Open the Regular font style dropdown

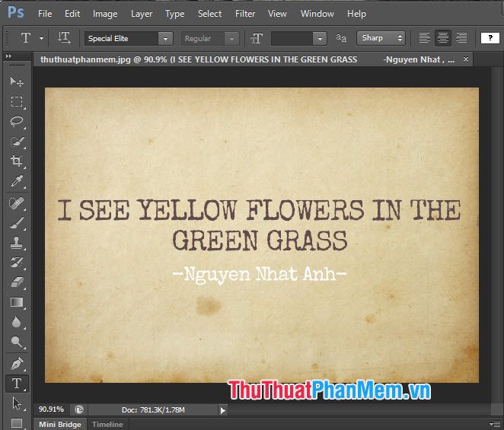pos(231,39)
